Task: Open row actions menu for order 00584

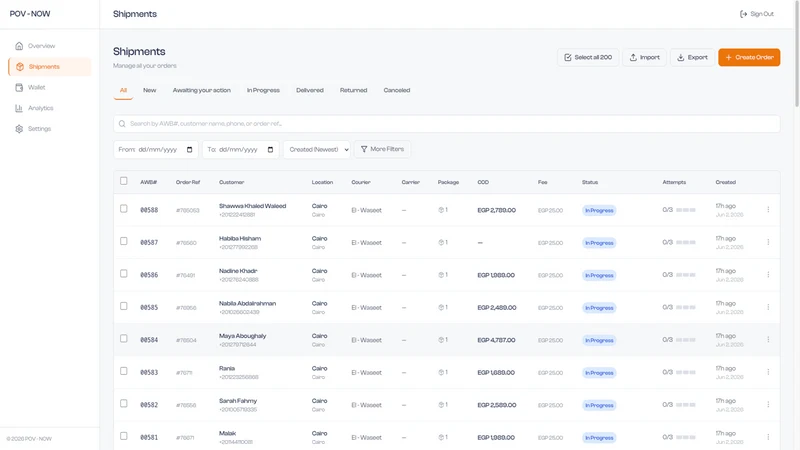Action: [768, 340]
